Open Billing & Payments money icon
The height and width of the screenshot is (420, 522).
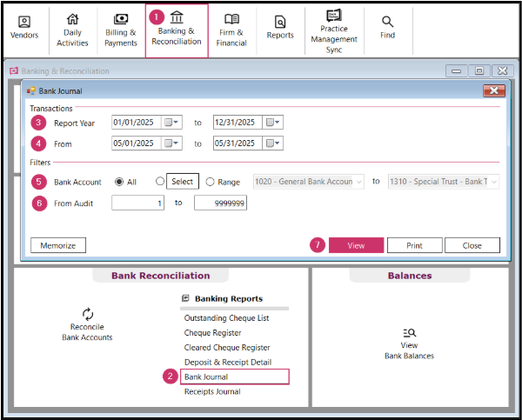click(121, 19)
